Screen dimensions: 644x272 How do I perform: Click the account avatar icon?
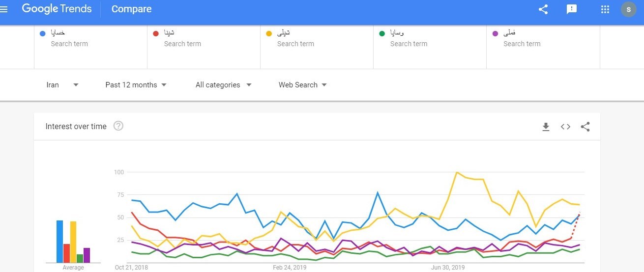click(x=629, y=9)
